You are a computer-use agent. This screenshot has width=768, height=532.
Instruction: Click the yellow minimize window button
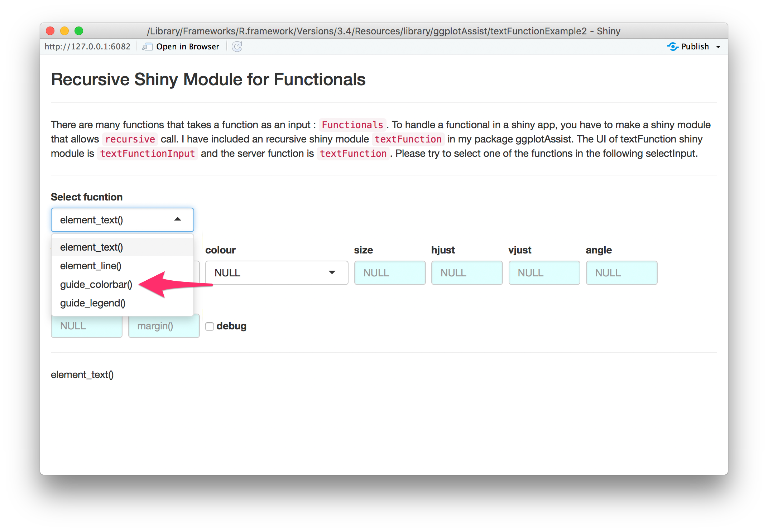click(64, 31)
